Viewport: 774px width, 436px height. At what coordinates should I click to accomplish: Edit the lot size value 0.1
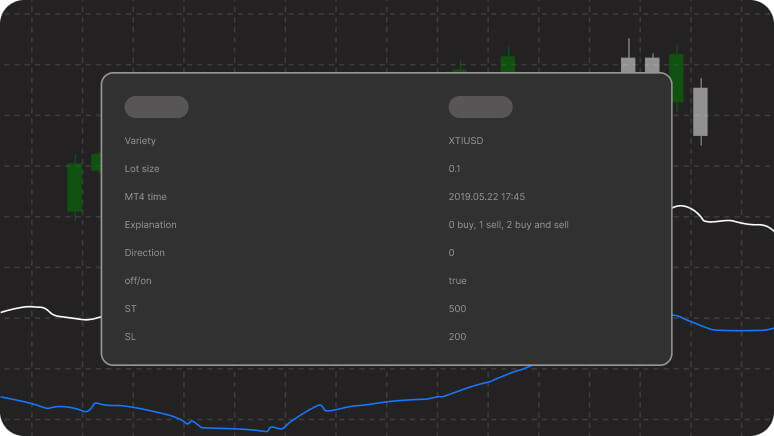tap(455, 169)
